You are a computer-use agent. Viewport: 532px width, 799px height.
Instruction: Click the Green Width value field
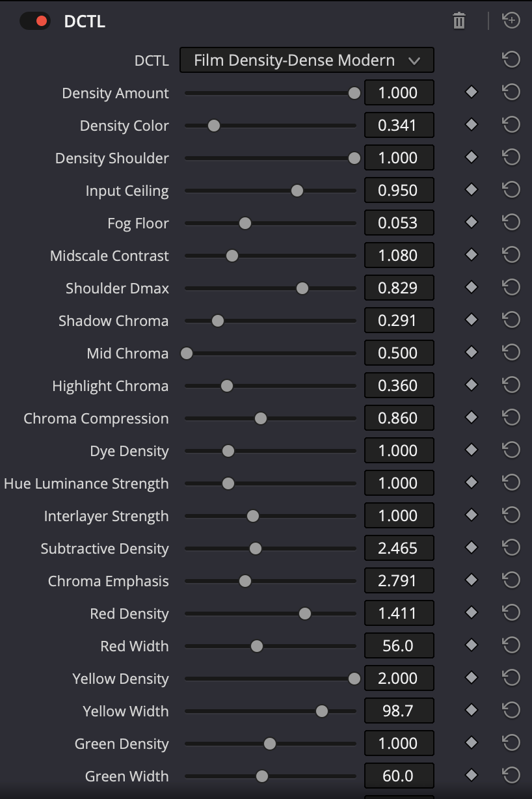pyautogui.click(x=399, y=776)
